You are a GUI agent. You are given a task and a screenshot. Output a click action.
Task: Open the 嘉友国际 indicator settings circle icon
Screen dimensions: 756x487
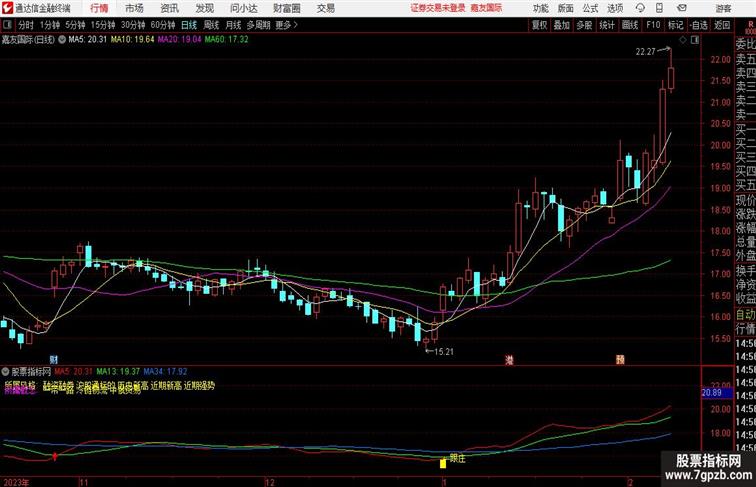click(62, 40)
